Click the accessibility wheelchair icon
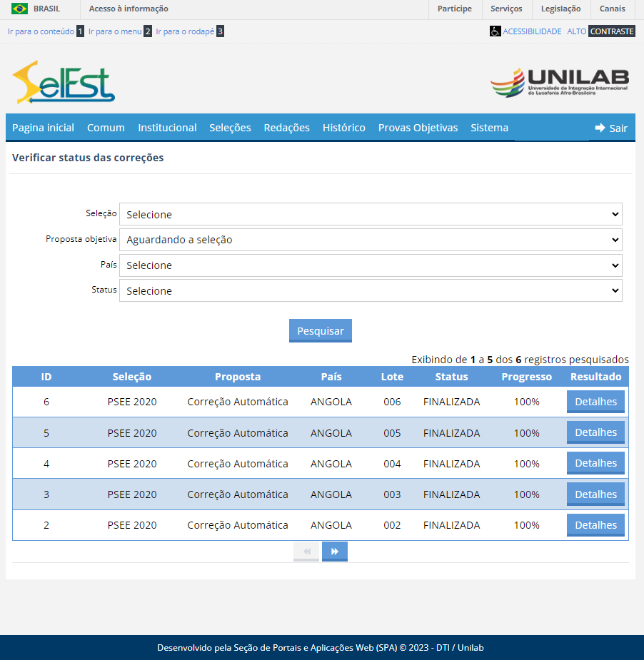Image resolution: width=644 pixels, height=660 pixels. pos(494,31)
